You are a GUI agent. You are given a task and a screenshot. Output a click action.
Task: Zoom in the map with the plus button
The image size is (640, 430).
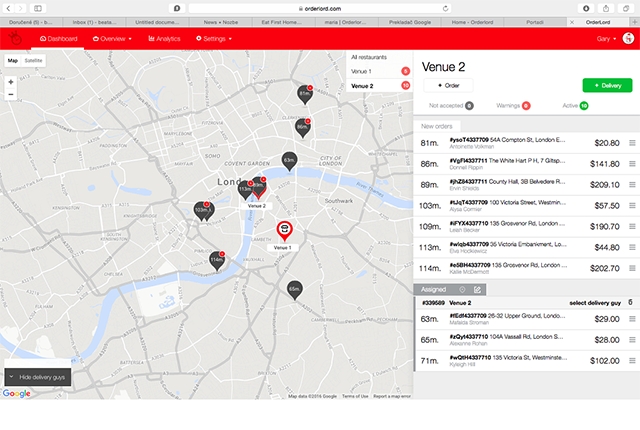point(11,80)
